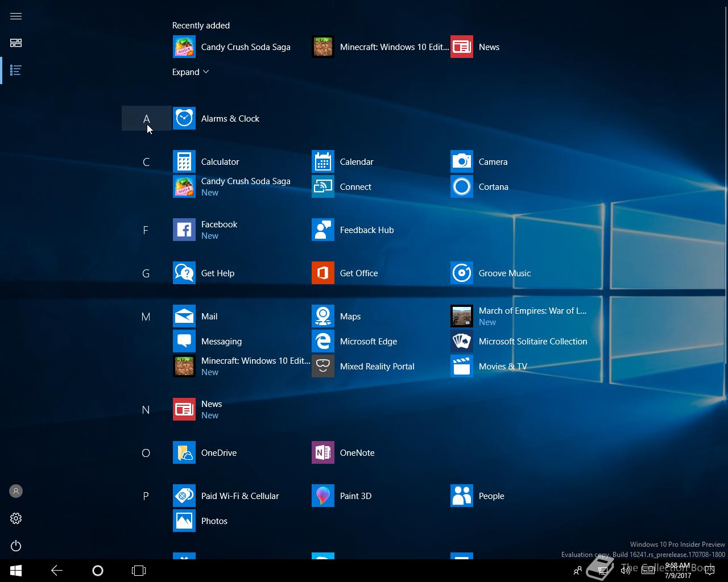Expand the Recently added list
728x582 pixels.
click(191, 72)
